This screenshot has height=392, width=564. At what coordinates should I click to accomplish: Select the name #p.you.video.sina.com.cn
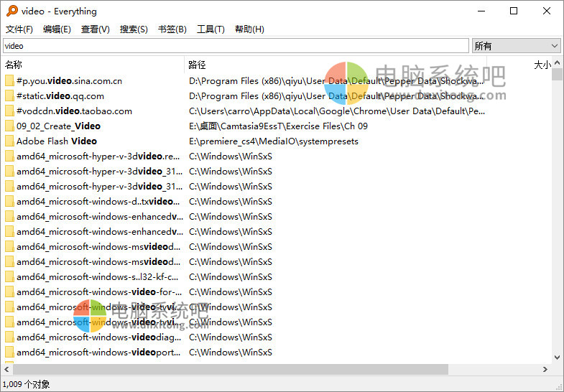(x=70, y=81)
